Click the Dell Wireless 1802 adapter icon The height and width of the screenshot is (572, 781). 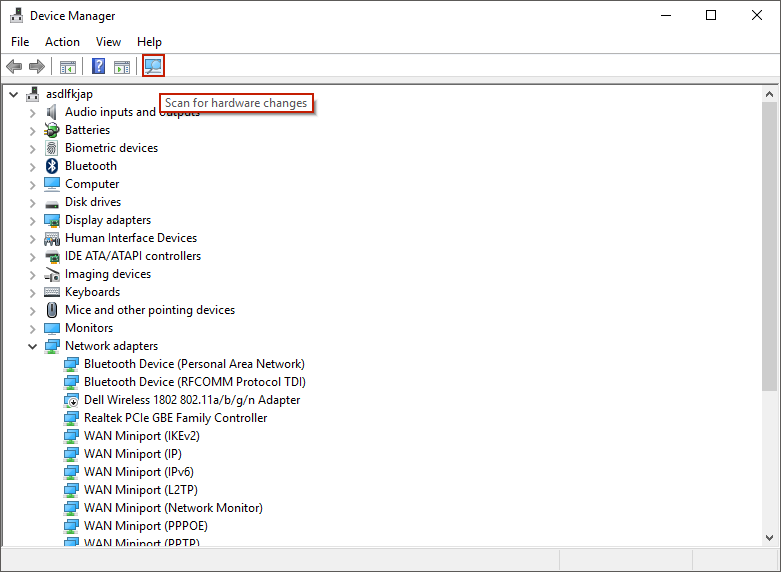coord(71,400)
